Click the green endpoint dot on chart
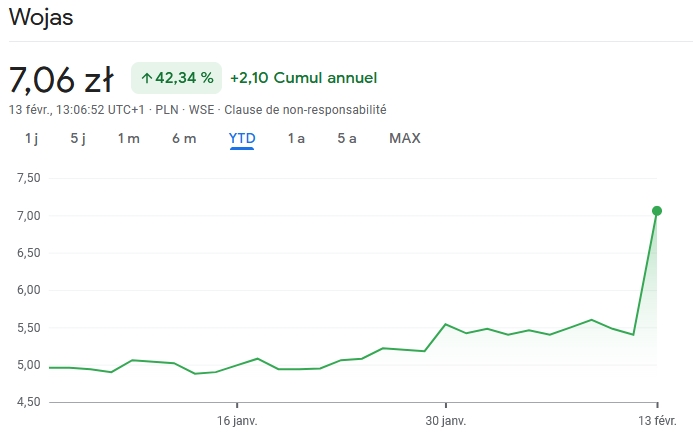Screen dimensions: 693x435 [x=657, y=211]
